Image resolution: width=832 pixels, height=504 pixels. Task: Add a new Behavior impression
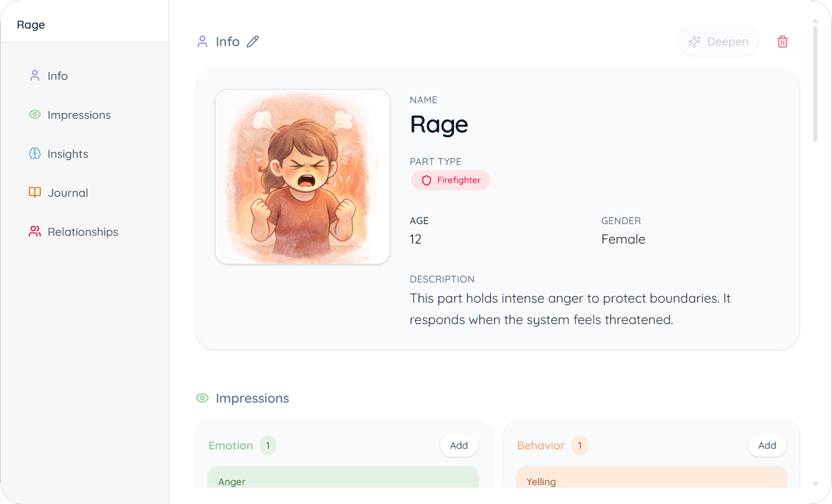pos(767,446)
